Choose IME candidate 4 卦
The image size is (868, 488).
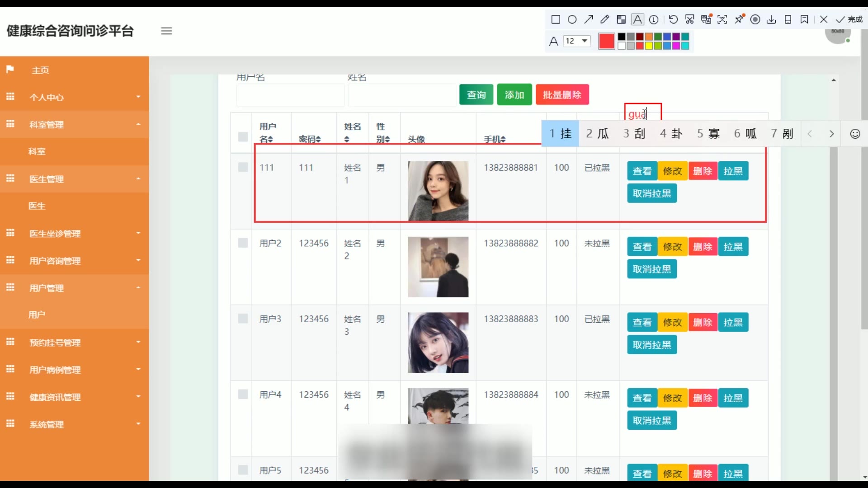pyautogui.click(x=671, y=134)
